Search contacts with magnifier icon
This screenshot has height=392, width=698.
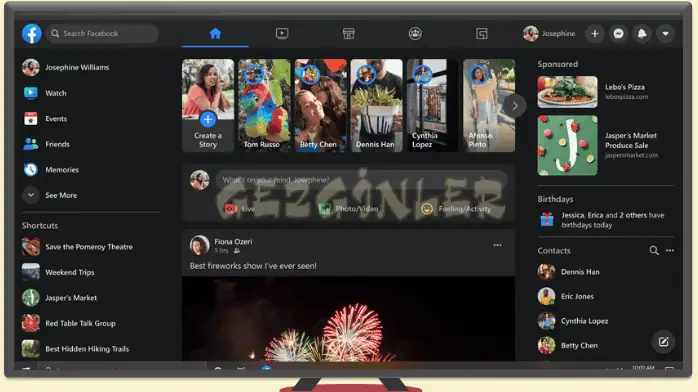coord(653,251)
